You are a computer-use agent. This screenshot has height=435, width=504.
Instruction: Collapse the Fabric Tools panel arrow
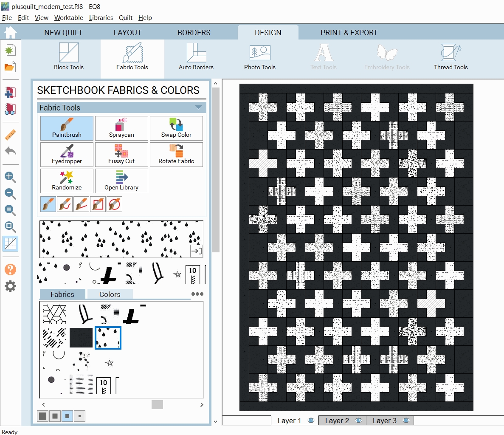198,107
